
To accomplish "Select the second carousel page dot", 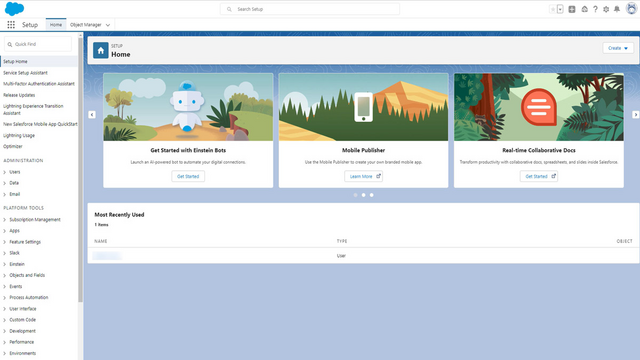I will pos(364,195).
